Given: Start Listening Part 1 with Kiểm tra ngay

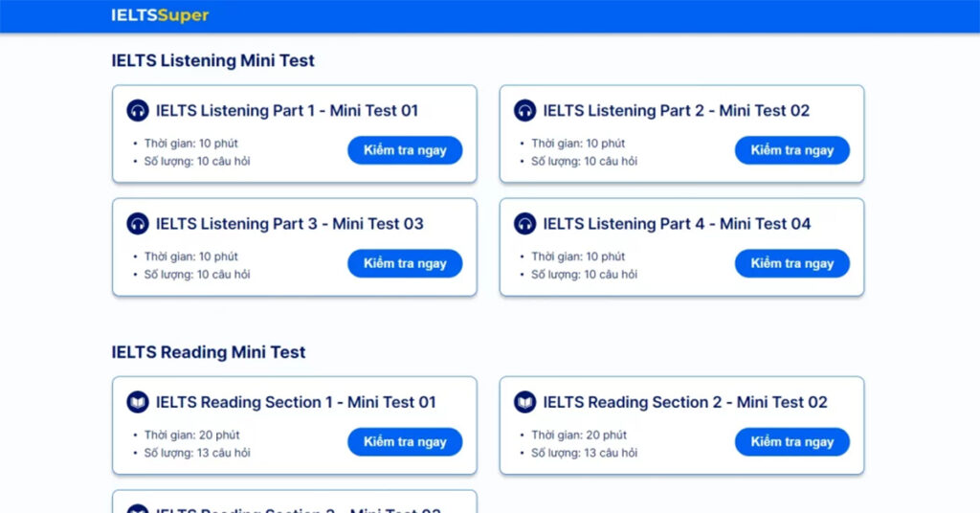Looking at the screenshot, I should 405,150.
